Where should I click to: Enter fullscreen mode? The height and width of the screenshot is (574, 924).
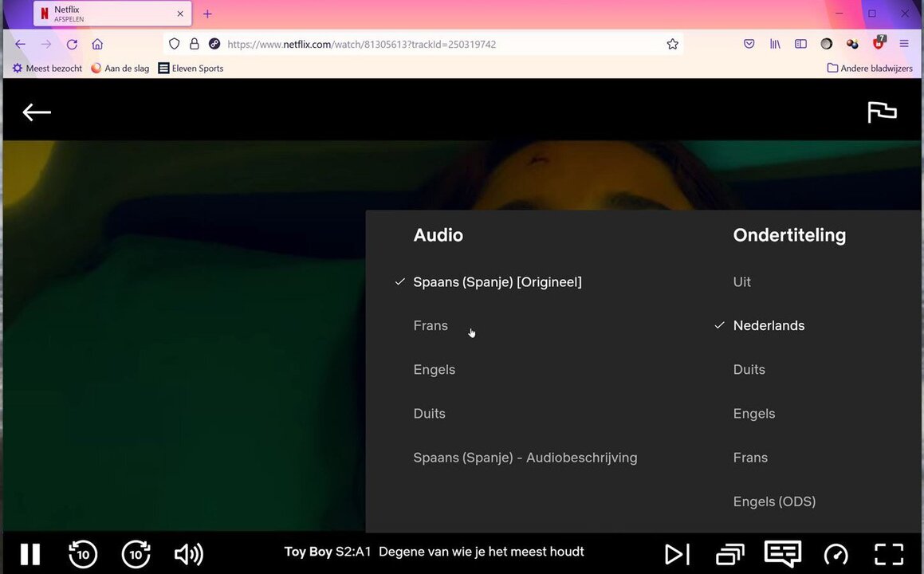[888, 554]
